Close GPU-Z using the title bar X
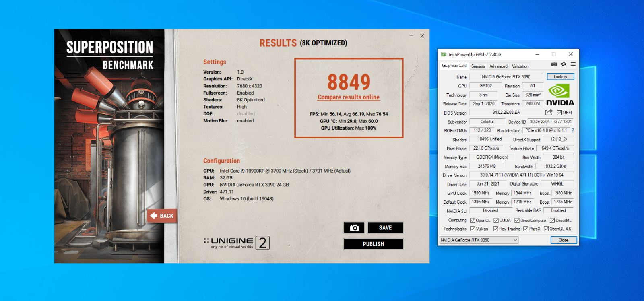 570,54
